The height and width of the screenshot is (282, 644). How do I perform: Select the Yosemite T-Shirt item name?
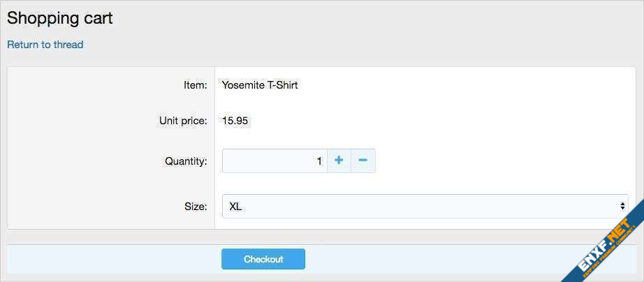click(260, 85)
